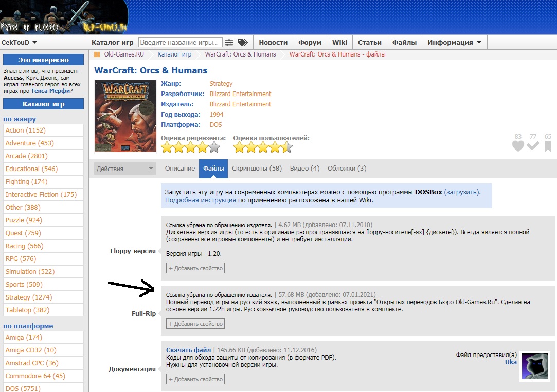Open the Форум menu item

[310, 42]
